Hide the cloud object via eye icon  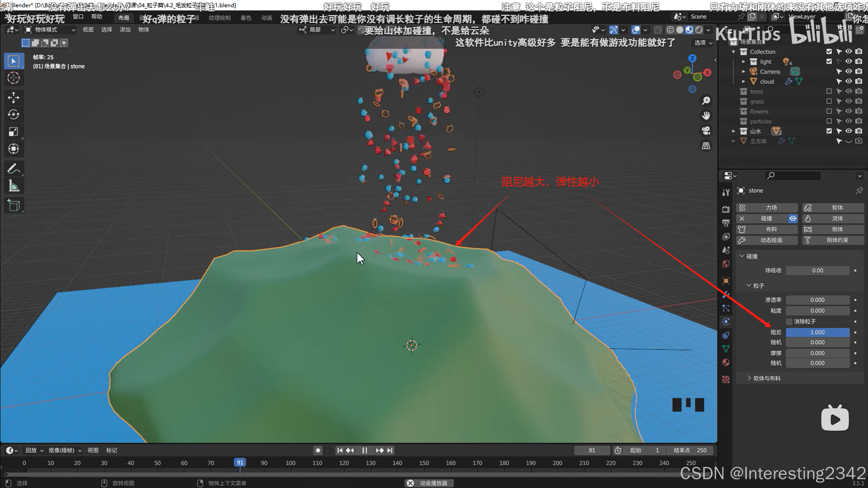tap(848, 81)
